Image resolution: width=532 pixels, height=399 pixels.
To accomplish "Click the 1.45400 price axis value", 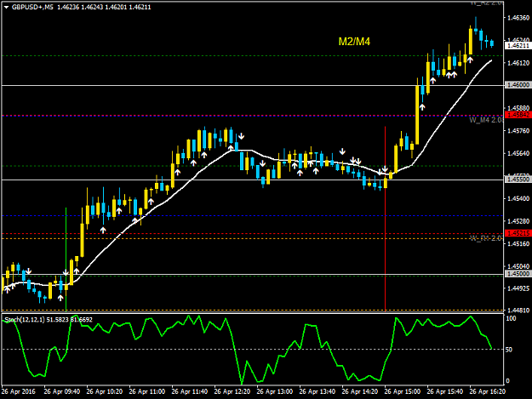I will pyautogui.click(x=518, y=198).
